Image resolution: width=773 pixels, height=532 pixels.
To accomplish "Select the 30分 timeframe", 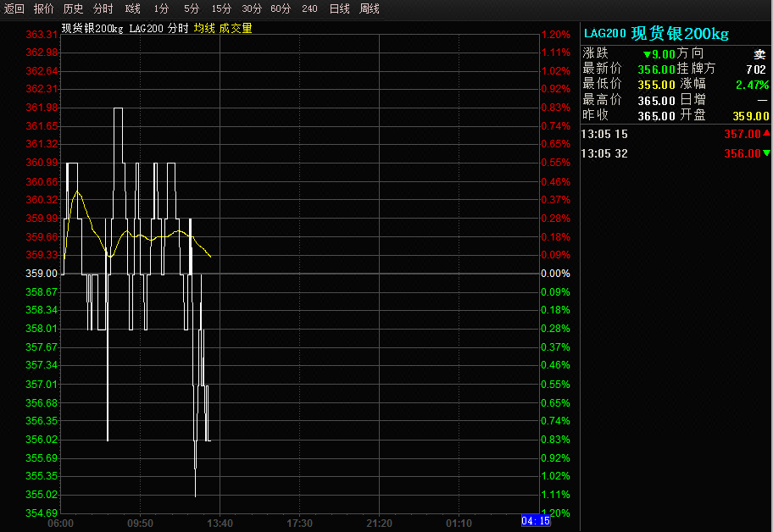I will tap(252, 8).
